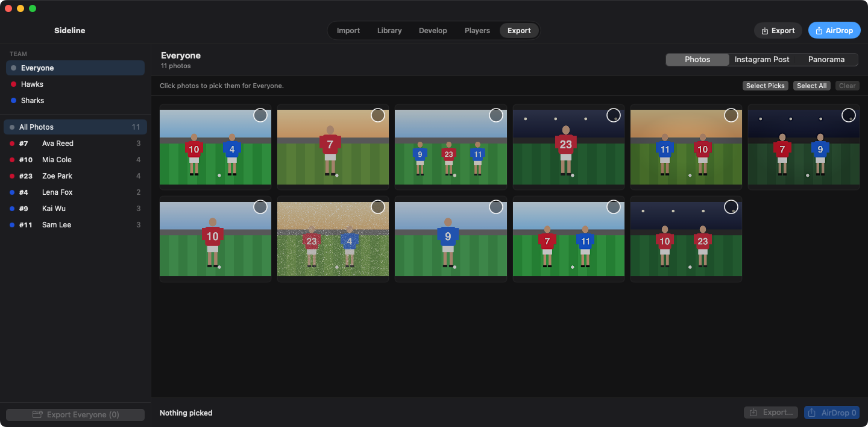Click the Sideline app title
The image size is (868, 427).
tap(70, 31)
